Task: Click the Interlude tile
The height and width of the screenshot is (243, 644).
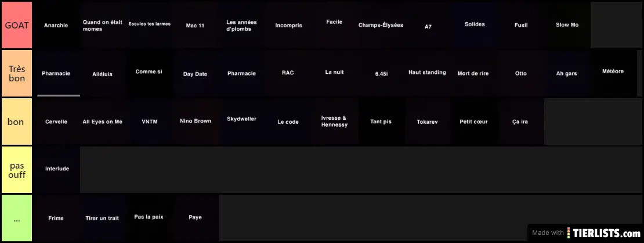Action: [57, 169]
